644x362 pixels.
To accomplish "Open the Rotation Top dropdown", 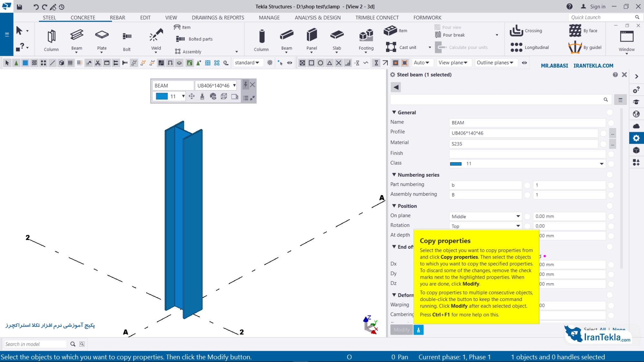I will click(518, 226).
